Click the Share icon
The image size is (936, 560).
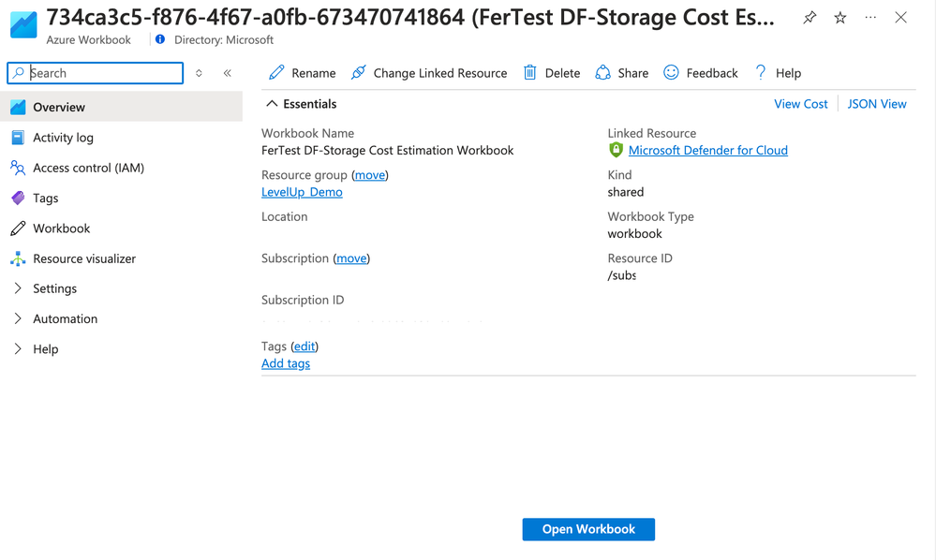coord(602,73)
